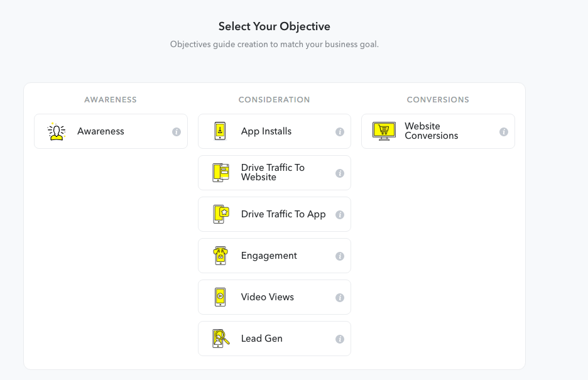Select the Engagement objective label
588x380 pixels.
(x=269, y=256)
